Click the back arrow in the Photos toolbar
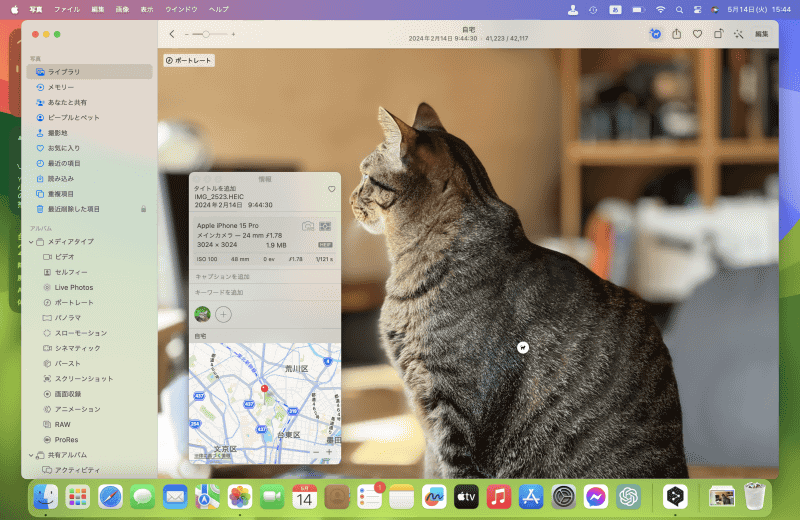 [x=172, y=34]
